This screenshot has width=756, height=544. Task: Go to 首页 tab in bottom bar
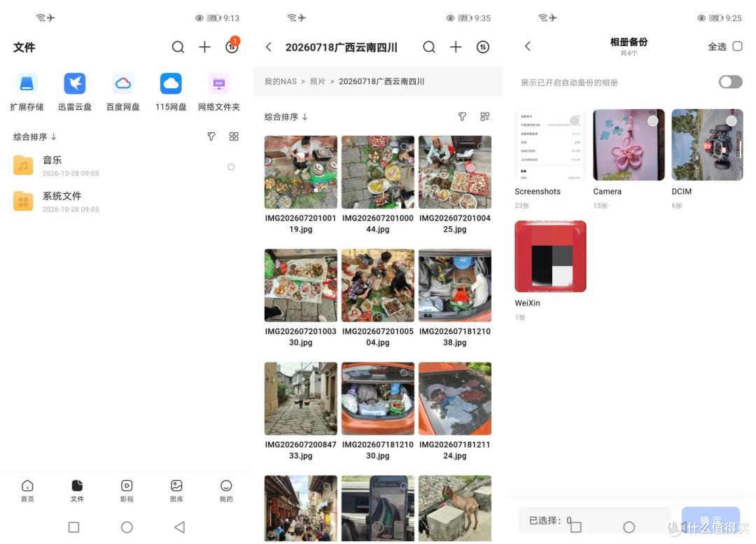(x=27, y=491)
